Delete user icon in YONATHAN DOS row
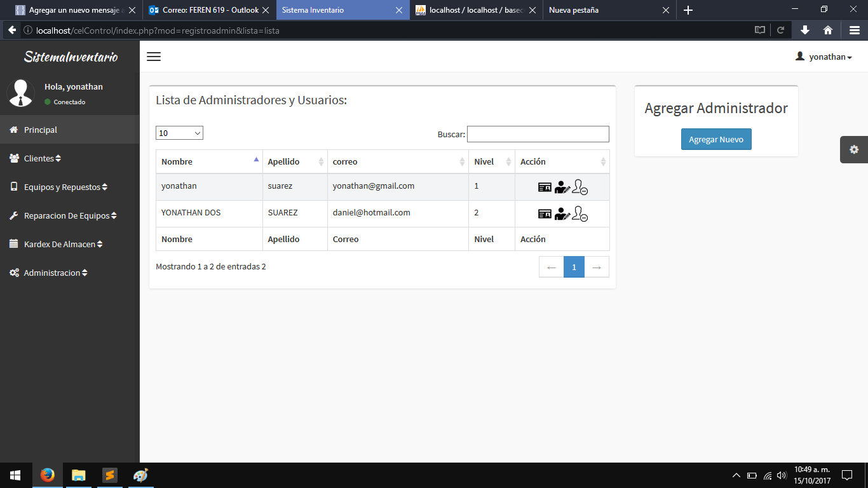The image size is (868, 488). tap(580, 214)
